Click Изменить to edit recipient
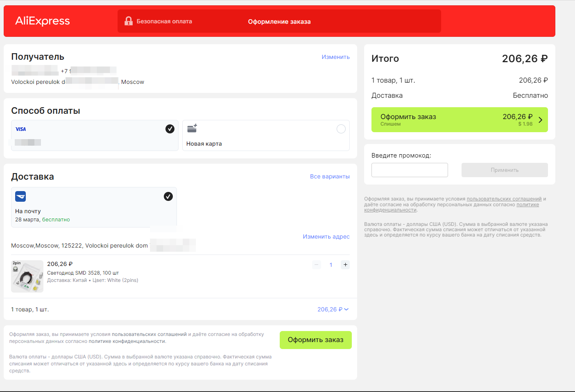 [335, 57]
